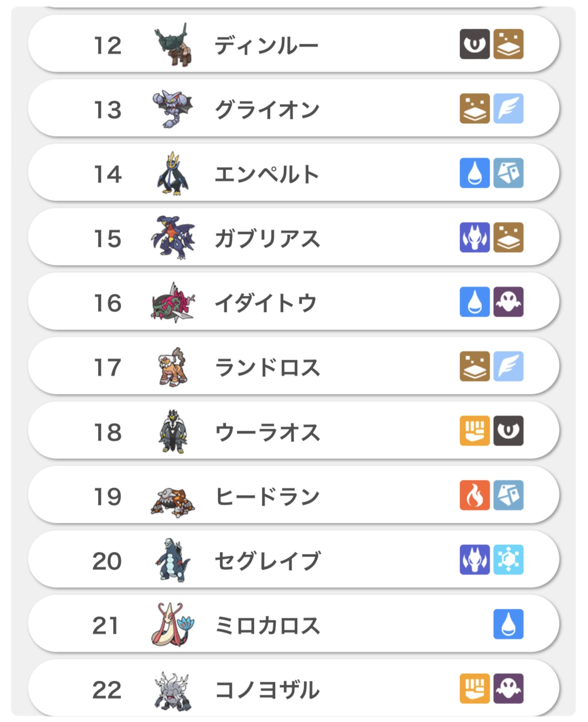Click the Fighting type icon on ウーラオス row
Image resolution: width=588 pixels, height=722 pixels.
[x=474, y=431]
